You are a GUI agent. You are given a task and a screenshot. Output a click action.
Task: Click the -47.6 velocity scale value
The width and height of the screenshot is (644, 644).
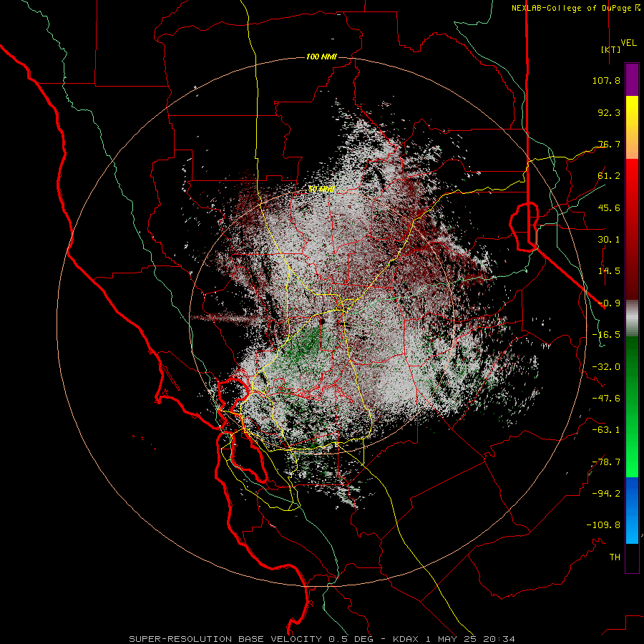(x=606, y=399)
